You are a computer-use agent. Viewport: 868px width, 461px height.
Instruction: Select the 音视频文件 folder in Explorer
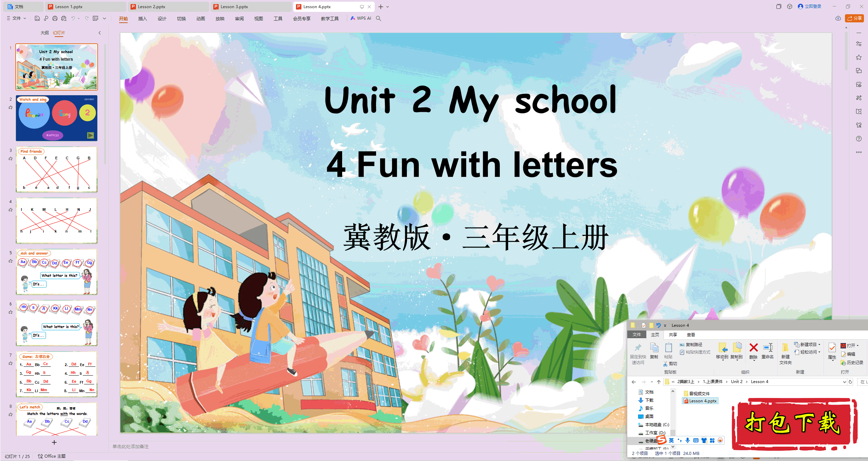point(697,394)
